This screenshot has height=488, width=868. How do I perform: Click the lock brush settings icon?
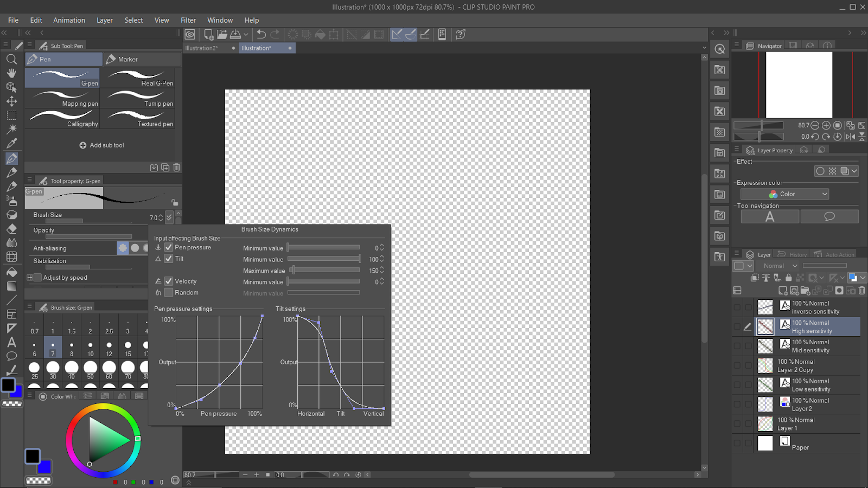[175, 202]
